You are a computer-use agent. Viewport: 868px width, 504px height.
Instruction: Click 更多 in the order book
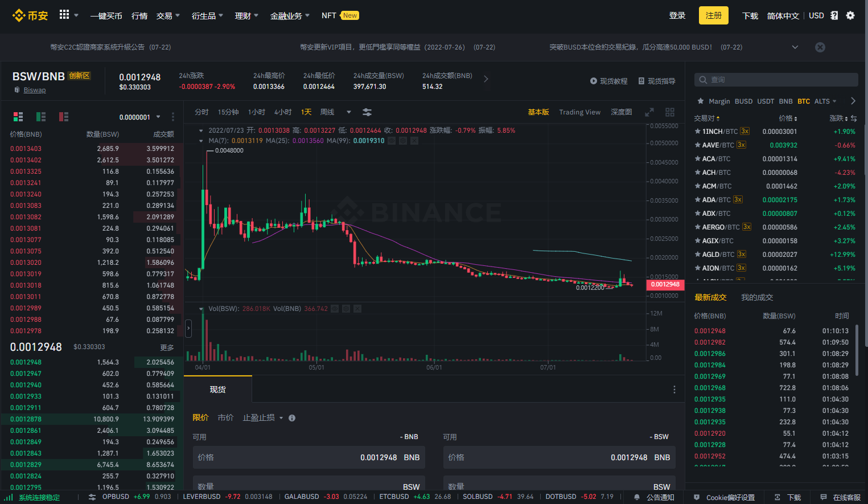tap(167, 347)
